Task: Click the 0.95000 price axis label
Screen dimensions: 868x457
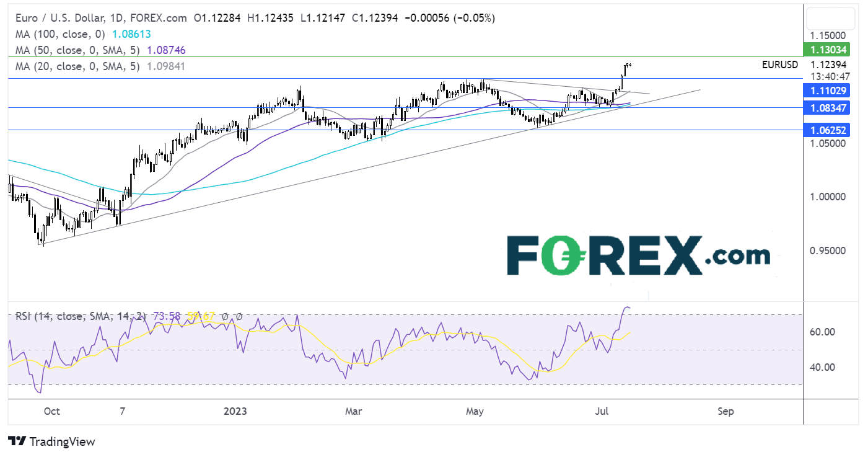Action: [829, 251]
